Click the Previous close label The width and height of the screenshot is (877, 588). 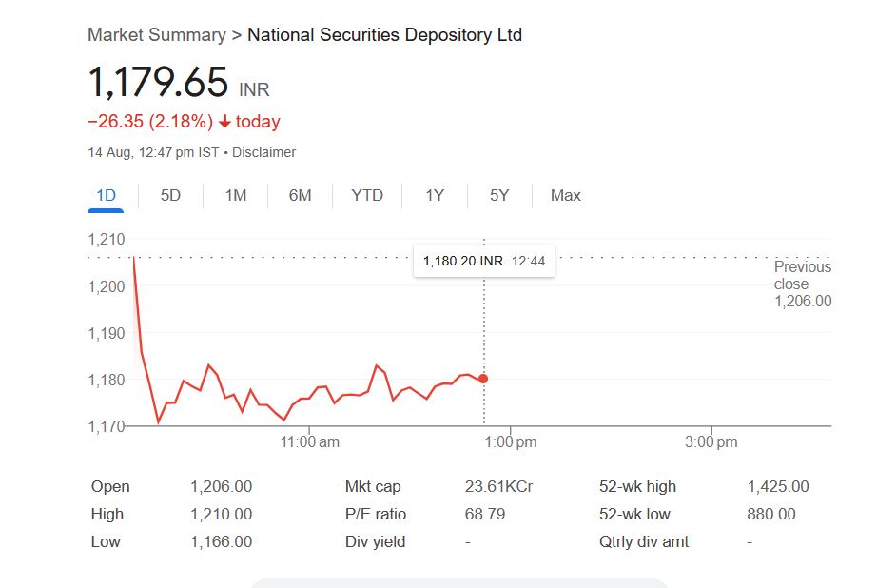(802, 275)
